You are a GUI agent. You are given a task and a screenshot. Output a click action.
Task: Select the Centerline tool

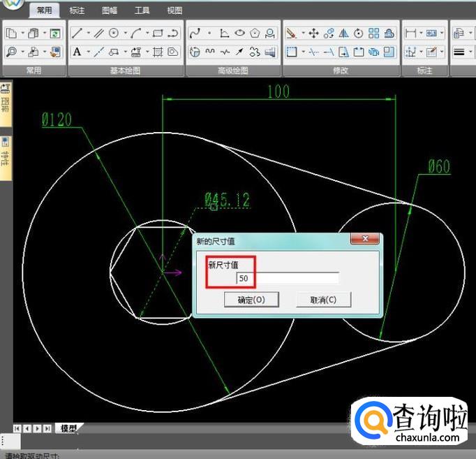pyautogui.click(x=98, y=52)
